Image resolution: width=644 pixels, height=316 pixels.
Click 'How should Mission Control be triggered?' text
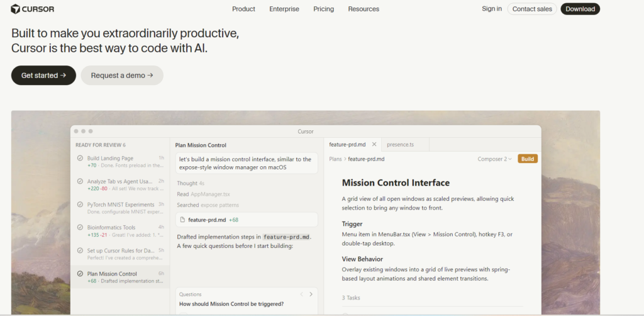pyautogui.click(x=231, y=304)
